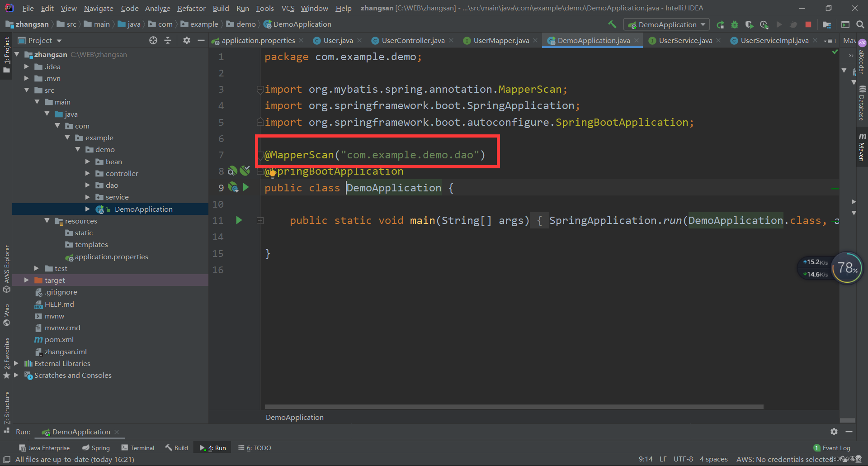Click UTF-8 encoding in status bar
The image size is (868, 466).
click(683, 459)
